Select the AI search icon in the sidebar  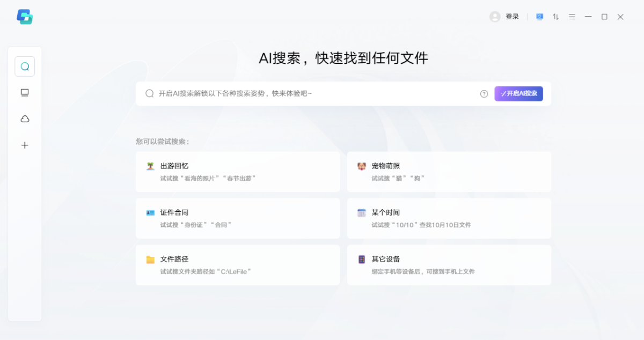coord(24,65)
